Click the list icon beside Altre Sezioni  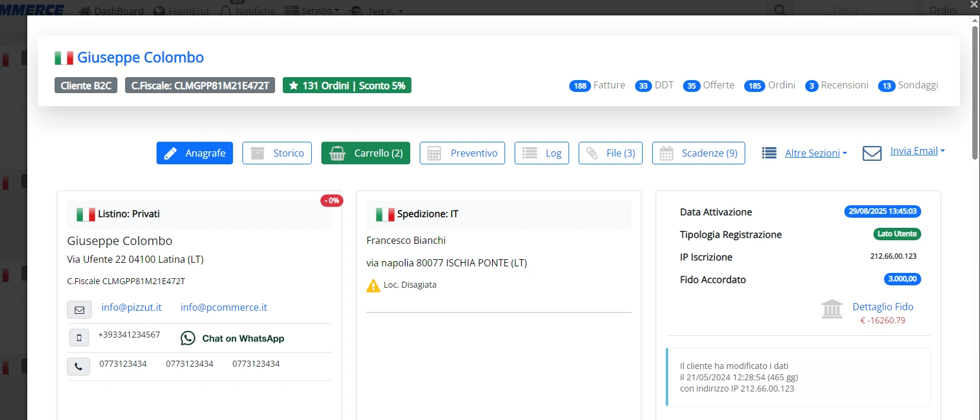pyautogui.click(x=769, y=153)
